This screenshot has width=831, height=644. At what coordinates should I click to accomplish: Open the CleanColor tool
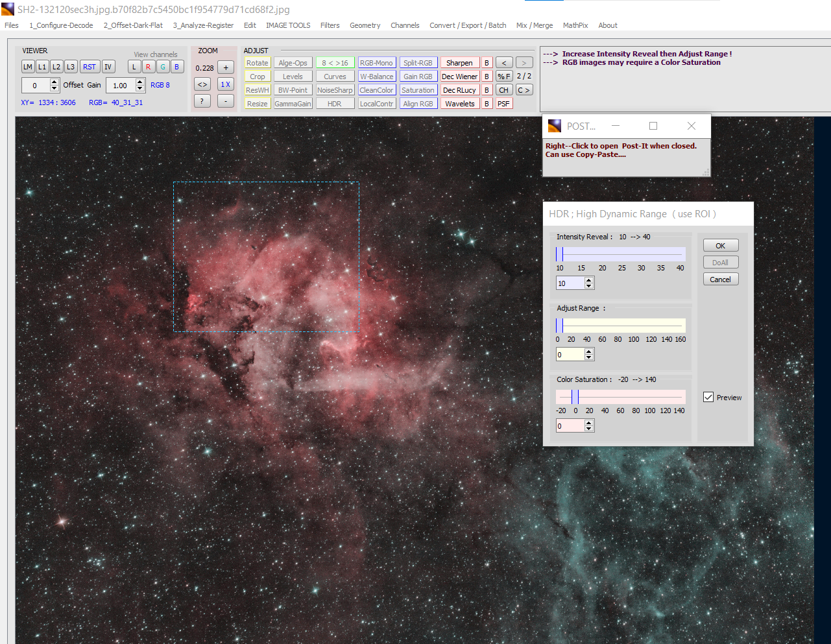tap(376, 90)
